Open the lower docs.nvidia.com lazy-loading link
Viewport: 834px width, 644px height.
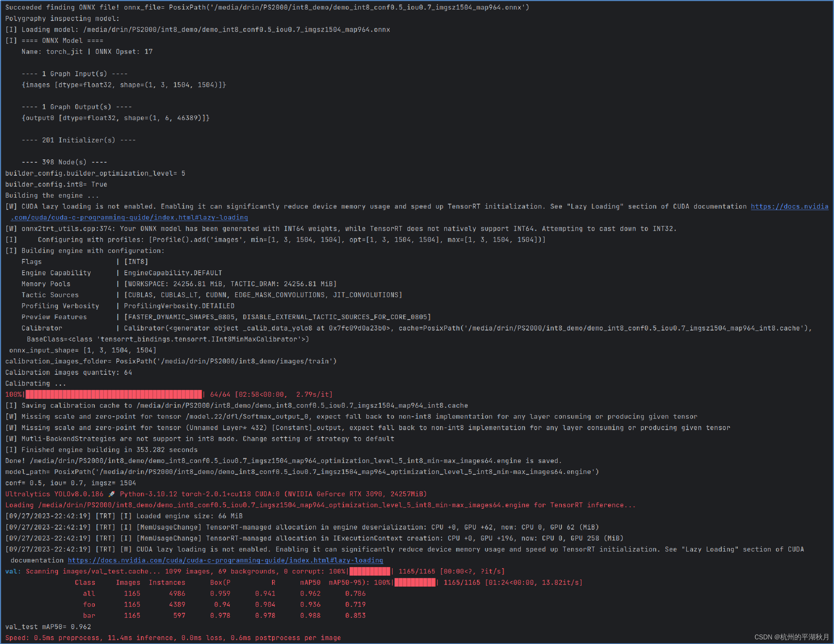click(x=225, y=560)
